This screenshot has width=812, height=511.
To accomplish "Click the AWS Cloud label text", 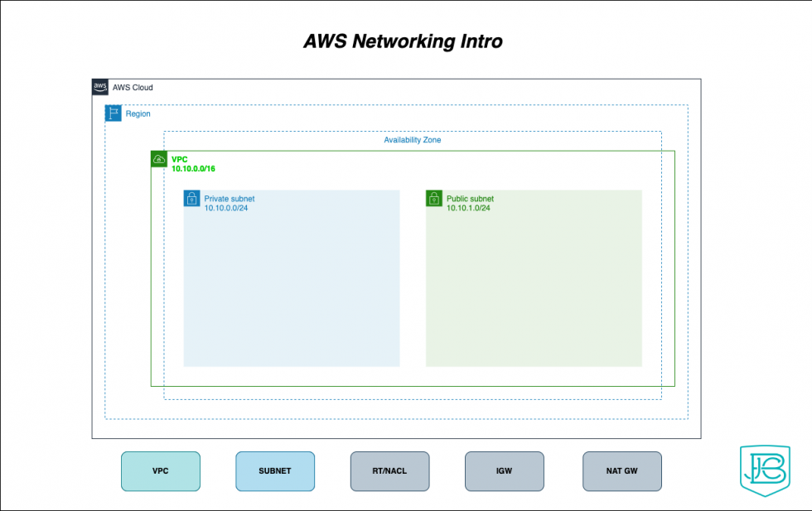I will [x=133, y=87].
